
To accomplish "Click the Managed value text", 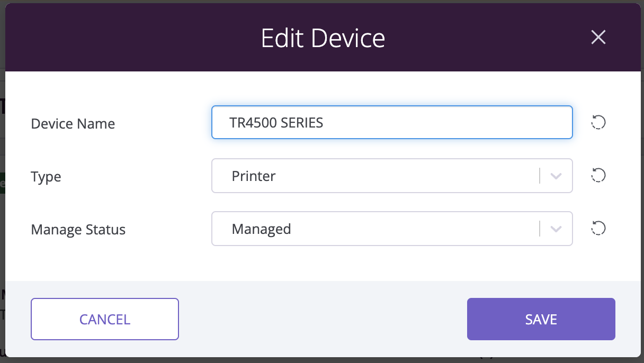I will coord(262,229).
